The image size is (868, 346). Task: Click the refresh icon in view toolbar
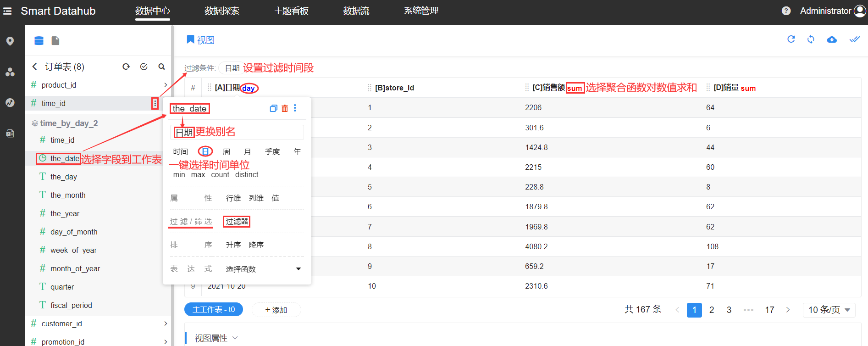791,39
